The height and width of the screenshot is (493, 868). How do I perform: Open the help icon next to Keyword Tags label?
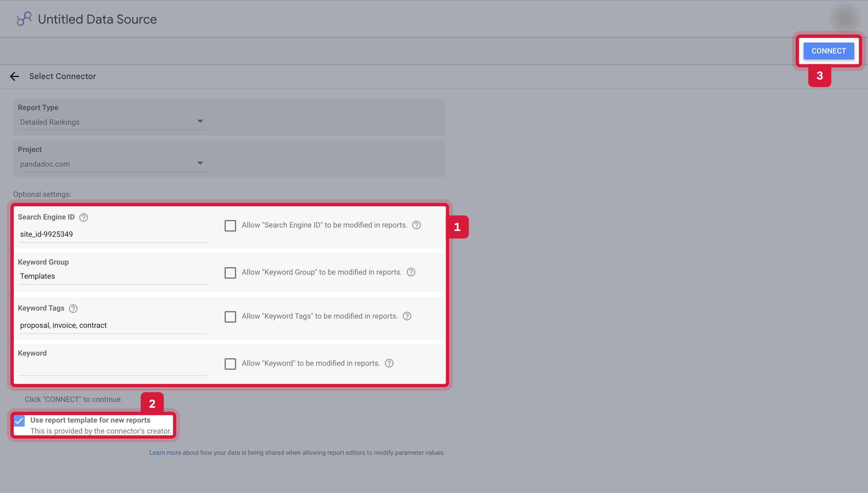73,309
